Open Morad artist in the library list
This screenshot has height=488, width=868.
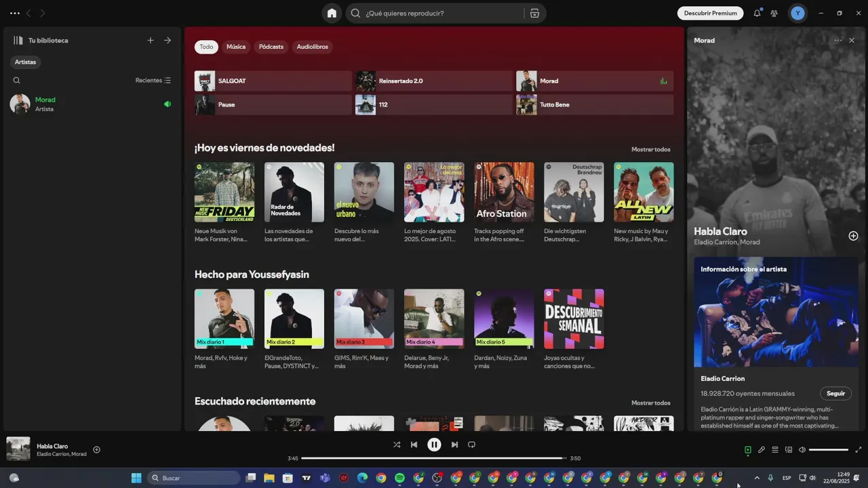click(92, 104)
